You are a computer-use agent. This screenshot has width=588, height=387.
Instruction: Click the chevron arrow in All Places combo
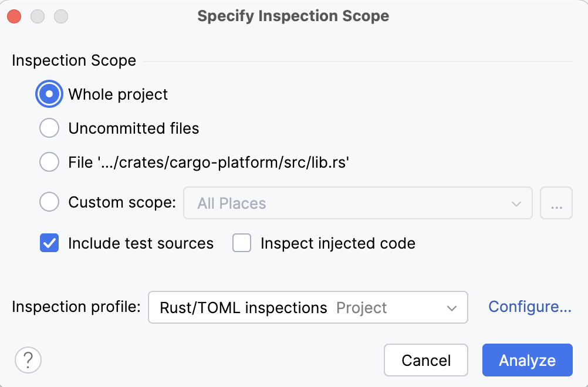point(516,203)
